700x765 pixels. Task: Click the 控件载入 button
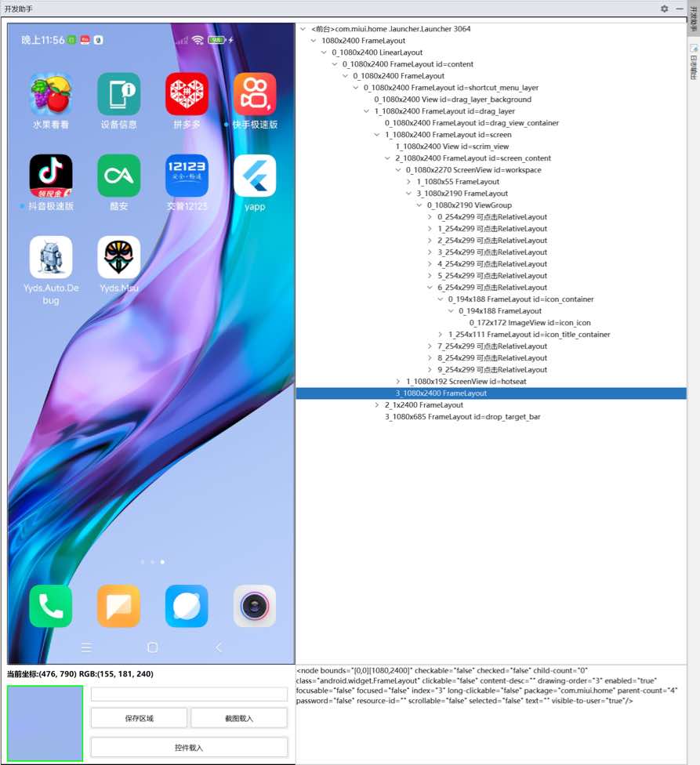pos(189,748)
